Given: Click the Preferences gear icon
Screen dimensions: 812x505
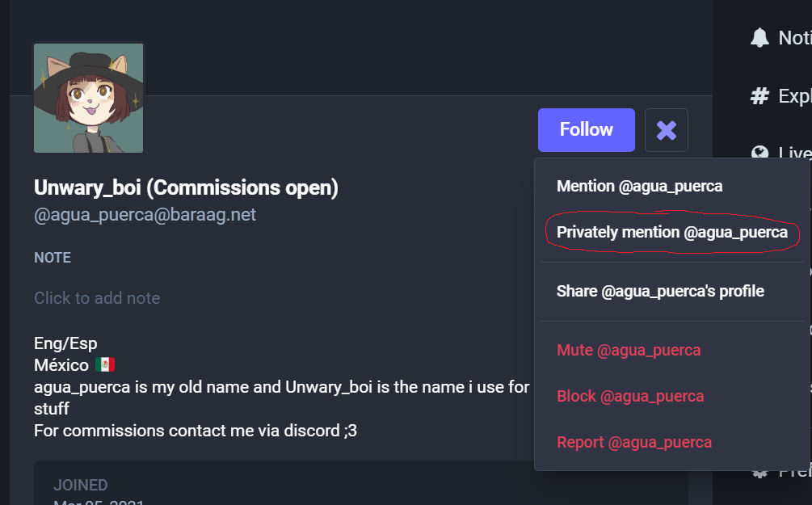Looking at the screenshot, I should pyautogui.click(x=759, y=473).
